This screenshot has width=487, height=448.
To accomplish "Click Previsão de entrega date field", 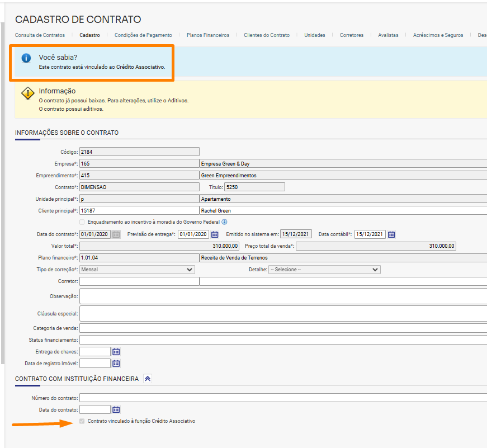I will 193,234.
